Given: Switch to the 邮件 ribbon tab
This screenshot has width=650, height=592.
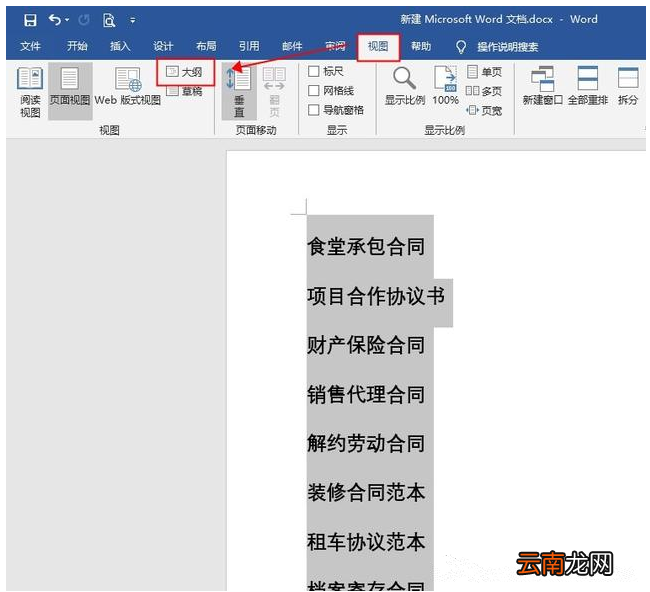Looking at the screenshot, I should point(292,46).
